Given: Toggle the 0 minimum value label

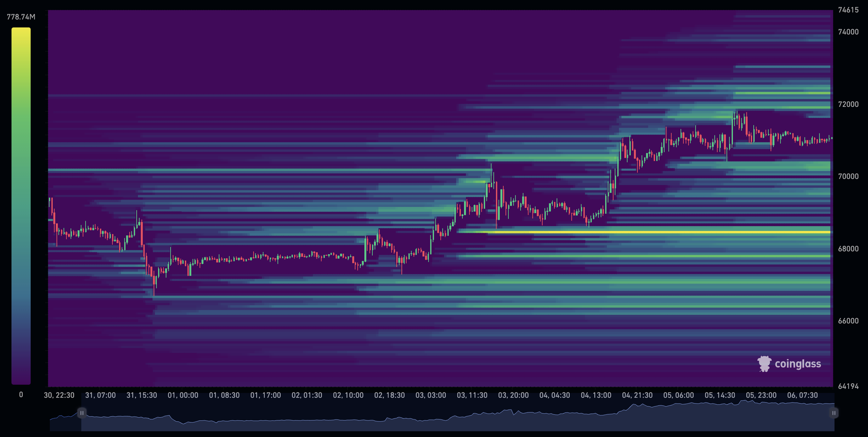Looking at the screenshot, I should (21, 395).
